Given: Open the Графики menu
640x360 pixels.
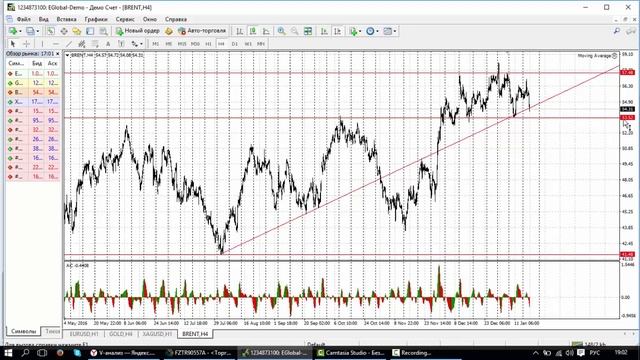Looking at the screenshot, I should pos(96,19).
